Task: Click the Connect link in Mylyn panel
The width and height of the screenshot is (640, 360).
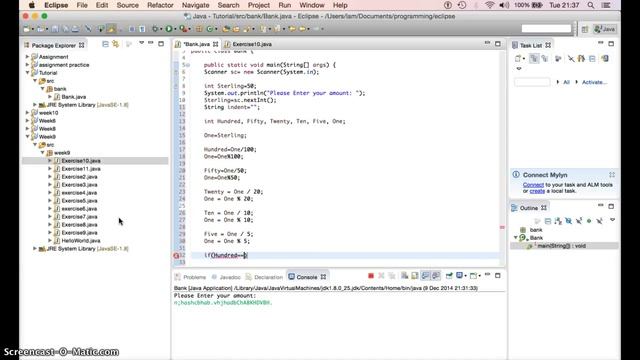Action: coord(533,185)
